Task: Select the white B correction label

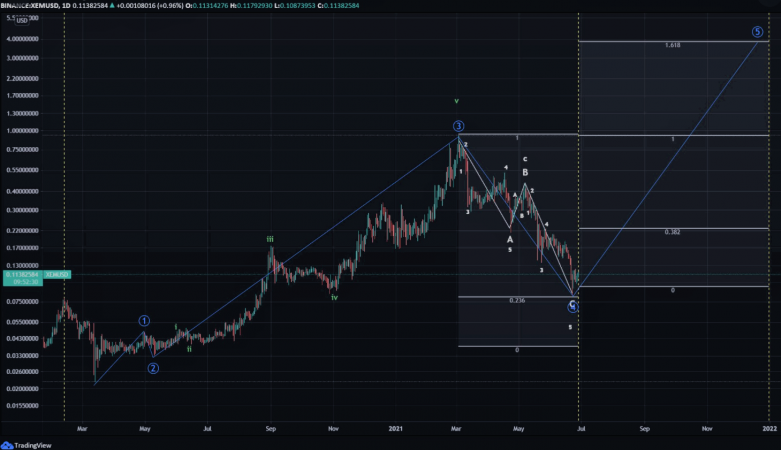Action: [x=525, y=172]
